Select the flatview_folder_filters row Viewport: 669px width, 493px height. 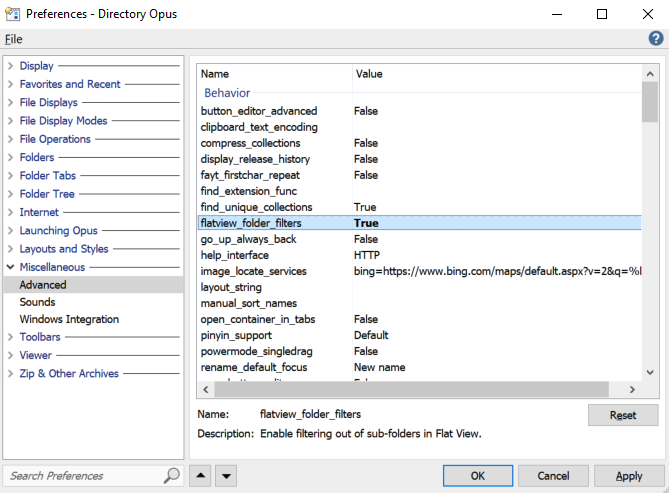click(420, 223)
